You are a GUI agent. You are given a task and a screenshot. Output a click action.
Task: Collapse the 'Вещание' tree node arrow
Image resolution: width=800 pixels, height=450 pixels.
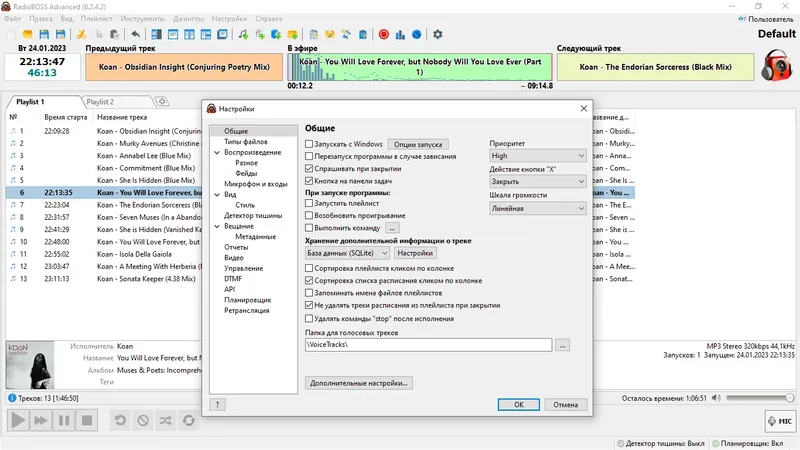click(x=217, y=226)
